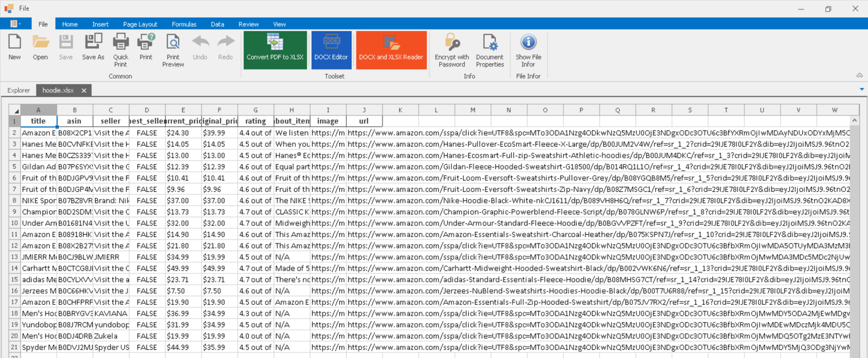Click the 'image' header cell
This screenshot has height=358, width=868.
(x=328, y=121)
